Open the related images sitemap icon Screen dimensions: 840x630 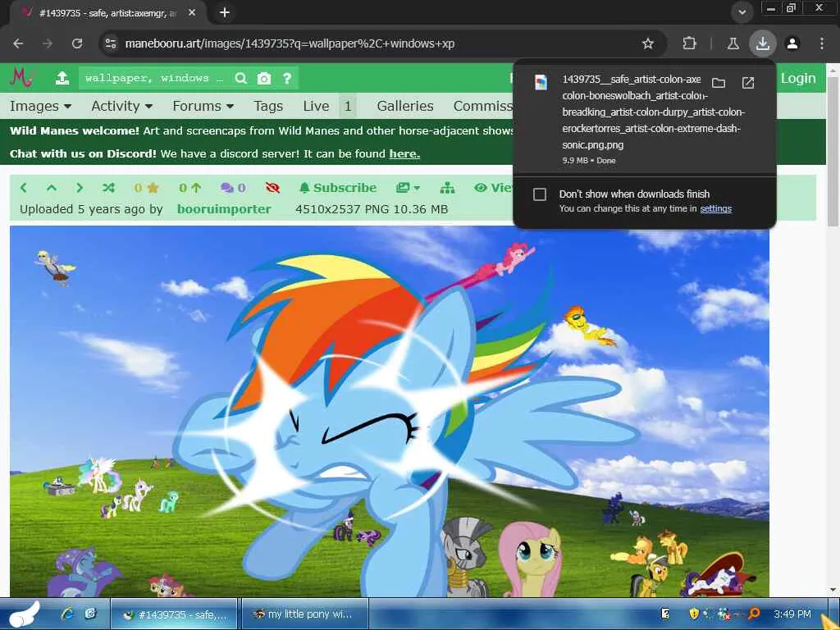[447, 188]
